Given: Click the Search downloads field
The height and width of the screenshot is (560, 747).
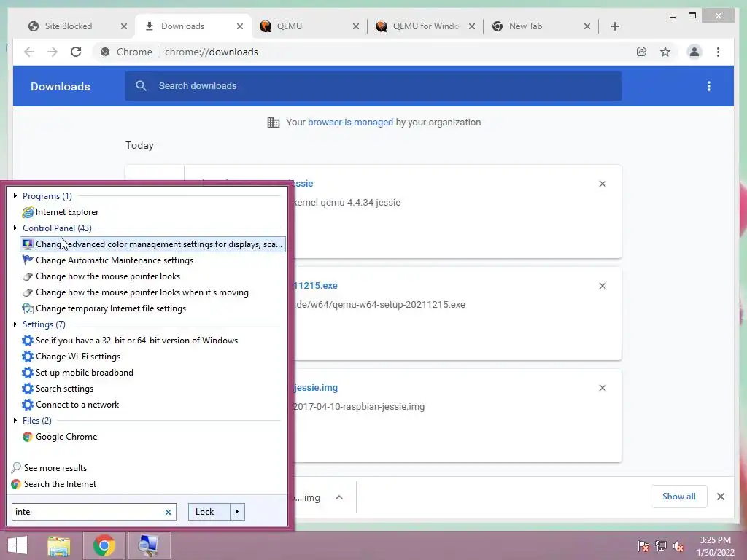Looking at the screenshot, I should 373,86.
